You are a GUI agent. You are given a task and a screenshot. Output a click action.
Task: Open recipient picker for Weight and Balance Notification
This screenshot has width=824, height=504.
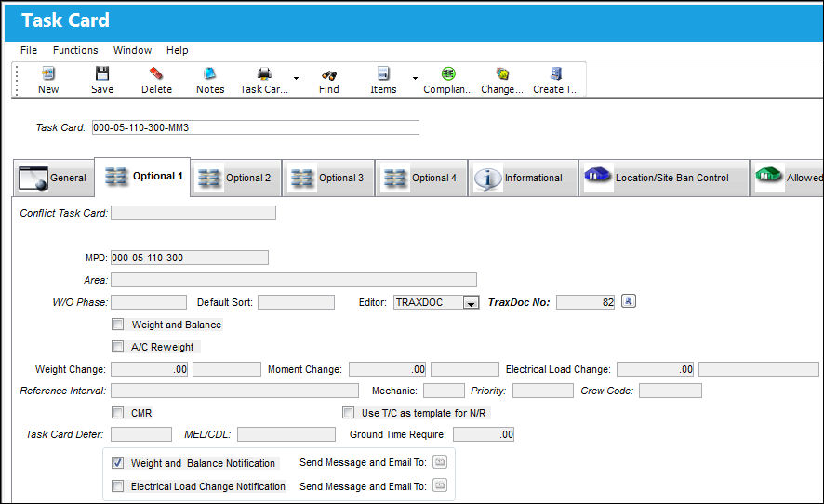pyautogui.click(x=440, y=462)
